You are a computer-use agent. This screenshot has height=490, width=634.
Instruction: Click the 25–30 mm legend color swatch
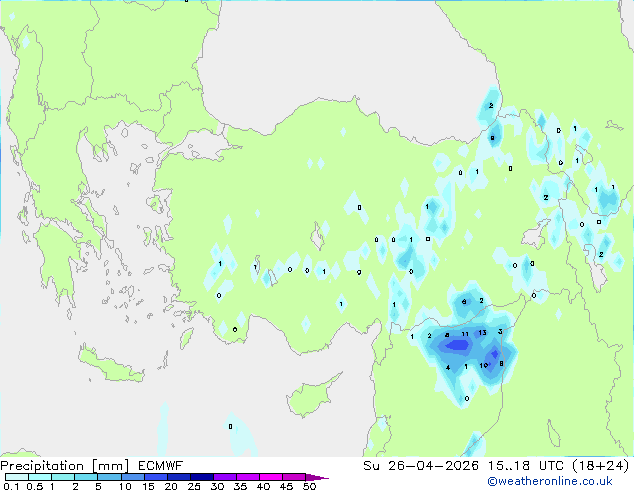[x=202, y=477]
